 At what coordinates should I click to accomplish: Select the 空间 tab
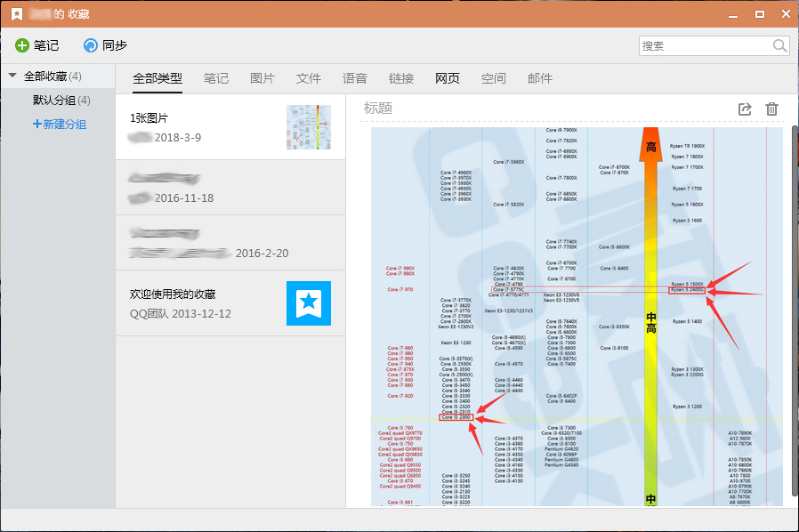[494, 78]
